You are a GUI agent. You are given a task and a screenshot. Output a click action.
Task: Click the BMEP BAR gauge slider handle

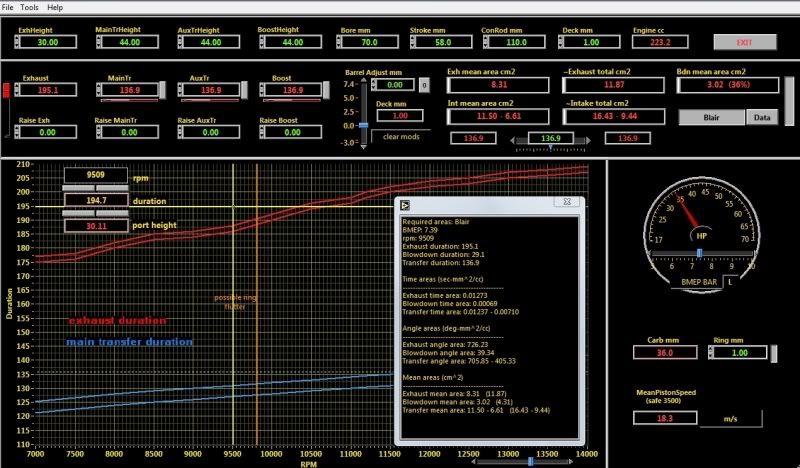coord(699,253)
